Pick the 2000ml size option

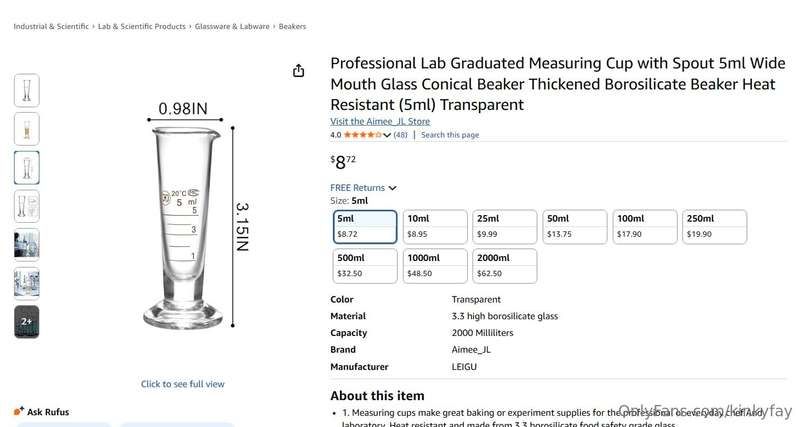click(505, 265)
